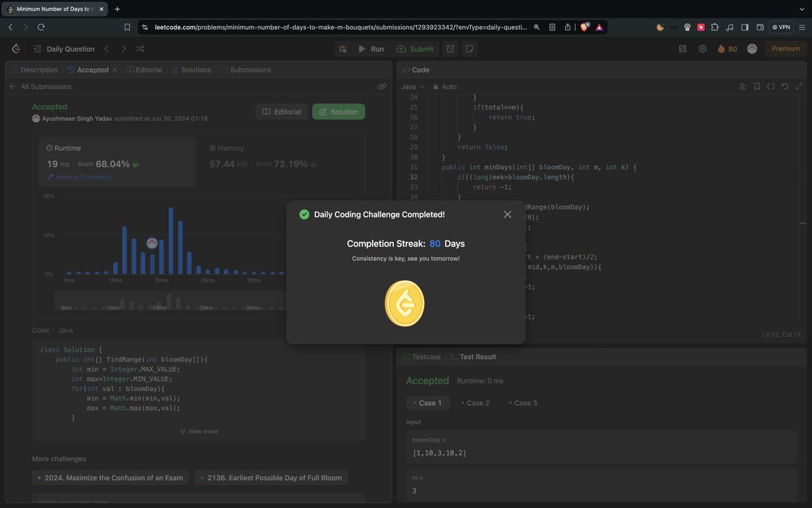Open challenge 2024 Maximize the Confusion of an Exam
The image size is (812, 508).
click(110, 478)
